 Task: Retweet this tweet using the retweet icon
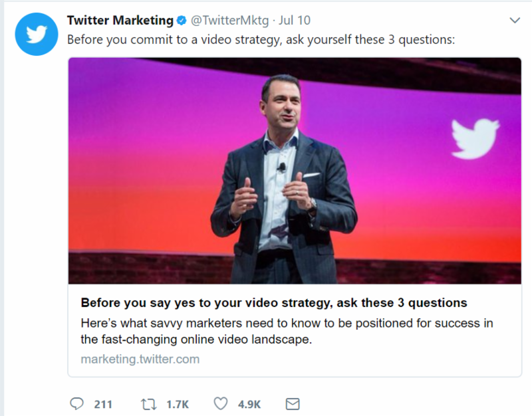pyautogui.click(x=149, y=404)
